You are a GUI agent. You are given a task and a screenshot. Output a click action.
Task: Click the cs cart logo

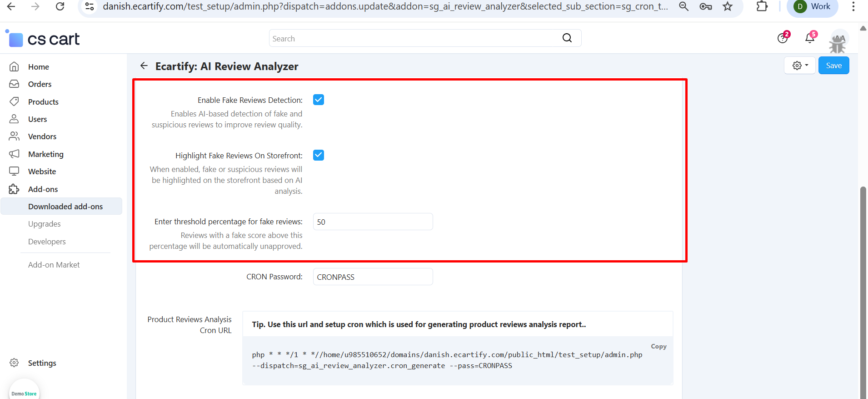click(44, 39)
